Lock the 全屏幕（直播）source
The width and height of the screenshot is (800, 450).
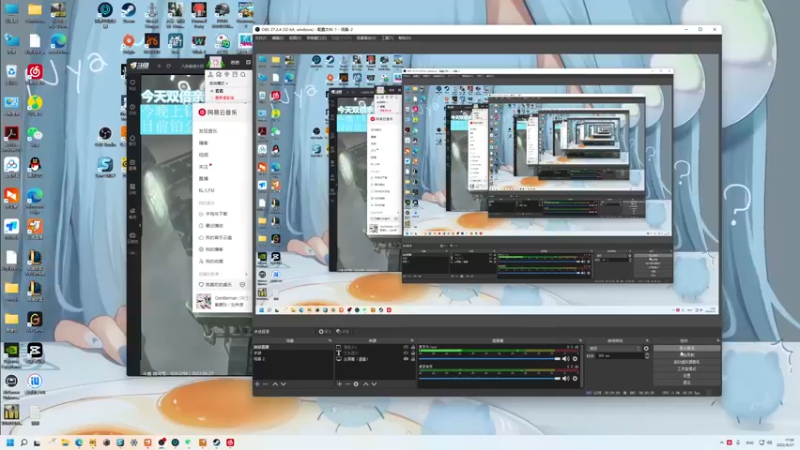(413, 359)
